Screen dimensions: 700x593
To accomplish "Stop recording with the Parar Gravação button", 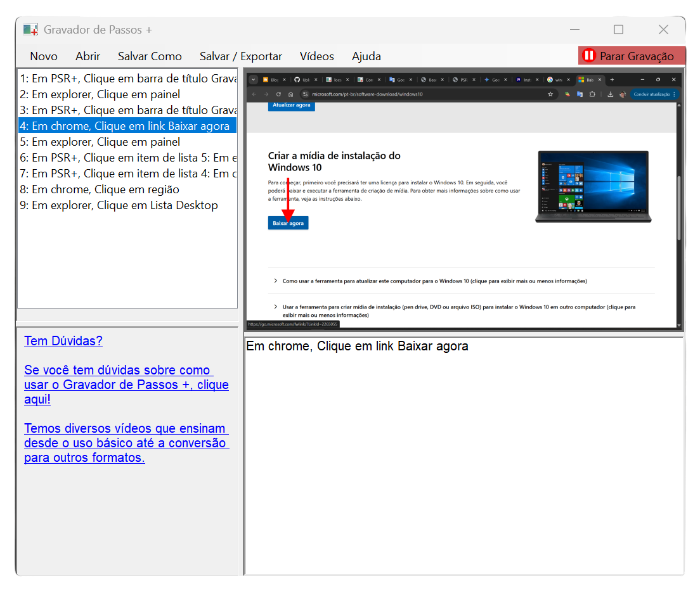I will click(632, 56).
